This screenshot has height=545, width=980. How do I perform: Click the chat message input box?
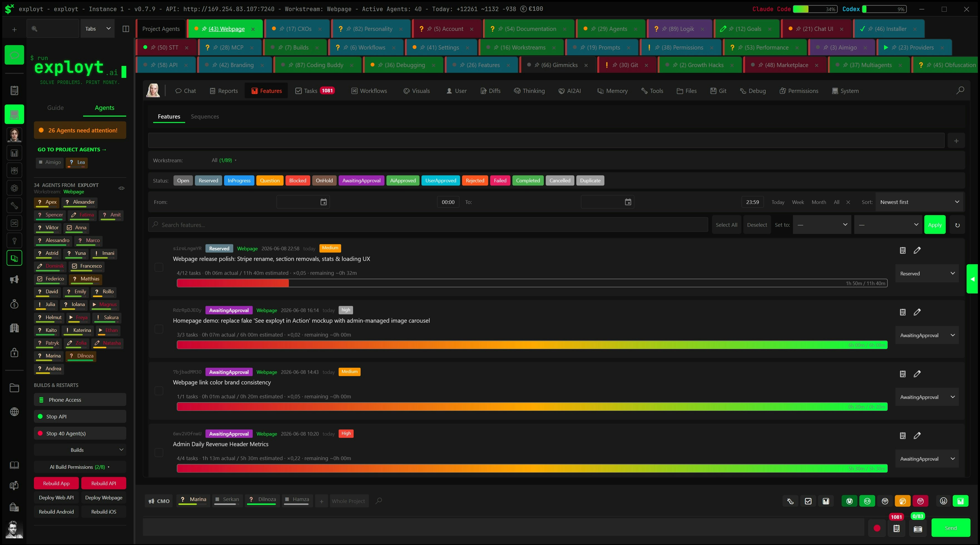(504, 528)
